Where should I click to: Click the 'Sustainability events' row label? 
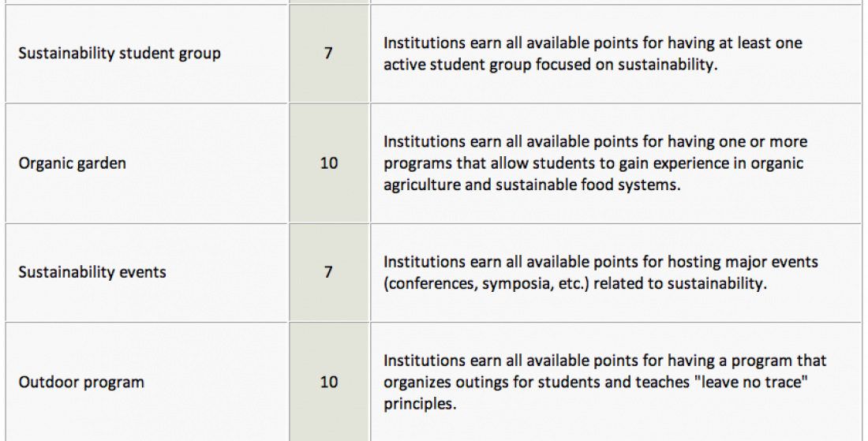coord(92,272)
